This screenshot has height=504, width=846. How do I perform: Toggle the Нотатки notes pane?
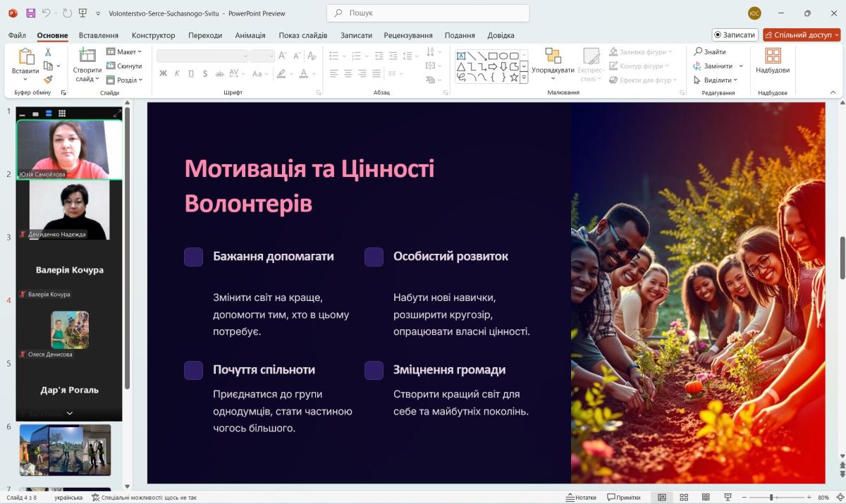pyautogui.click(x=581, y=498)
